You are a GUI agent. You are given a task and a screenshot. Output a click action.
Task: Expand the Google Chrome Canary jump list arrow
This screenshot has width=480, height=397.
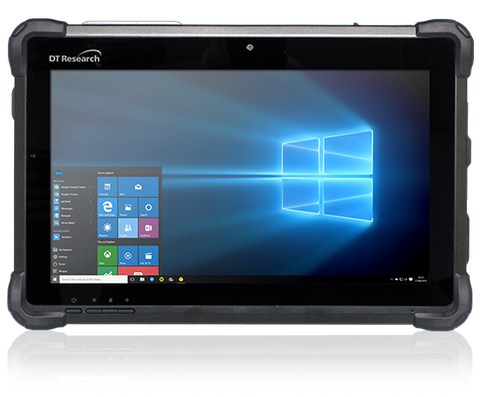(x=91, y=187)
